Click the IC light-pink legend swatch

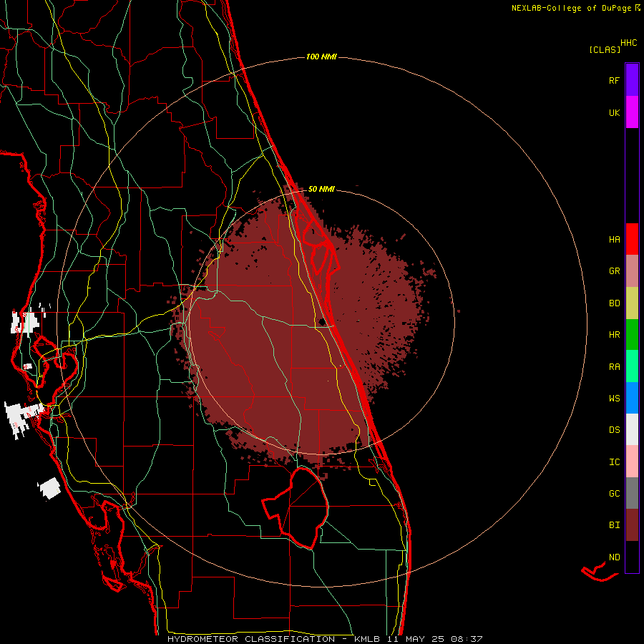(x=632, y=462)
